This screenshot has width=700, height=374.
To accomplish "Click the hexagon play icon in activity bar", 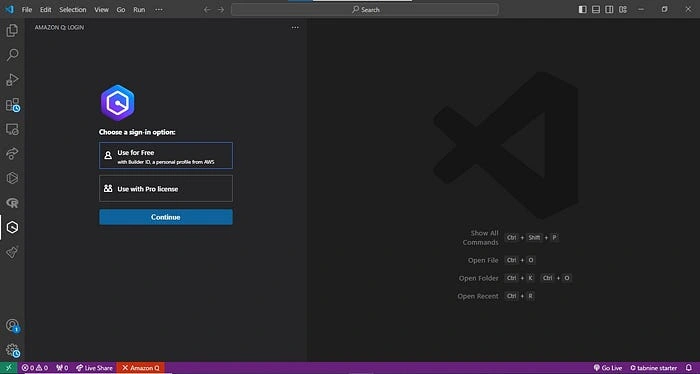I will pos(12,178).
